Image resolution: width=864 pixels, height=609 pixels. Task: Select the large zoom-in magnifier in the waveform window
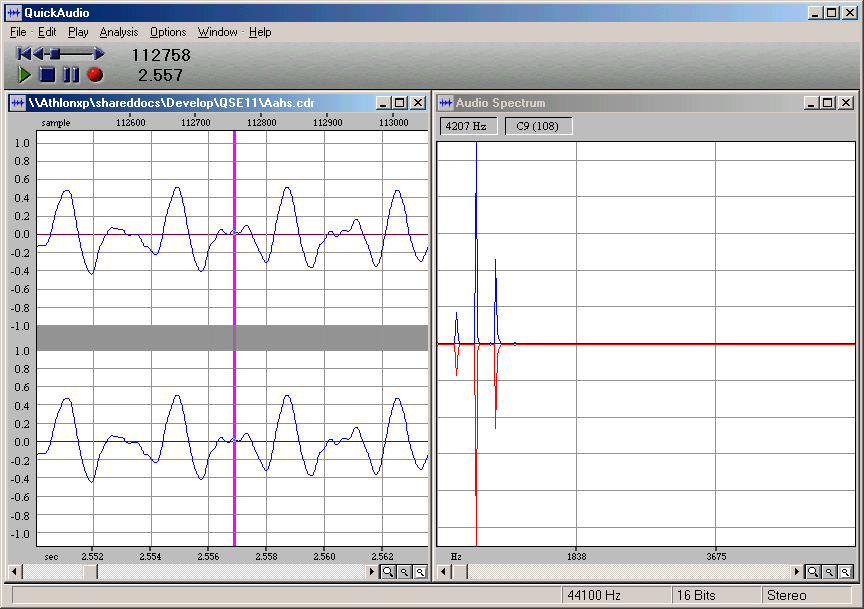pyautogui.click(x=388, y=572)
